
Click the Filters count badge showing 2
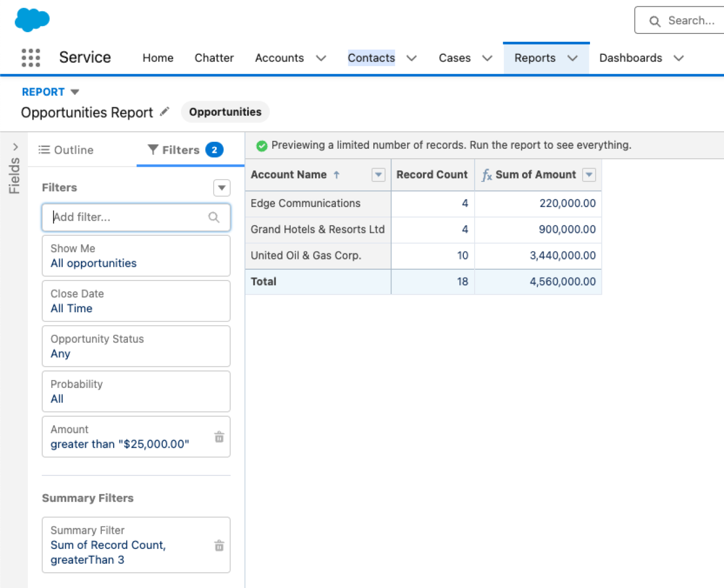(x=214, y=150)
